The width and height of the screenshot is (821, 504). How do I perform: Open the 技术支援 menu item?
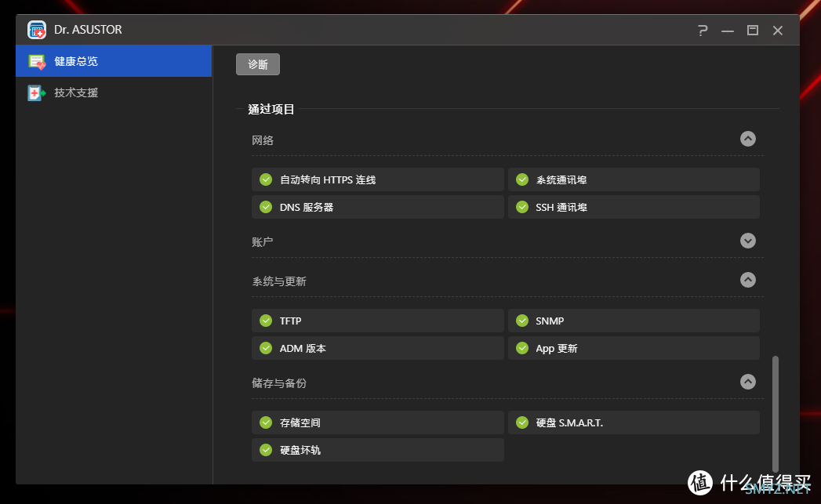coord(114,92)
